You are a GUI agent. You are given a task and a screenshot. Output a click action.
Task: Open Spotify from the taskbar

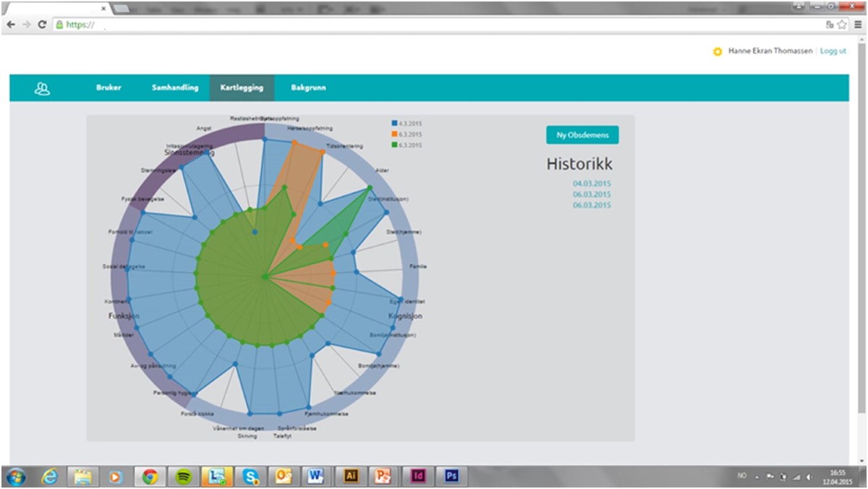pos(184,476)
